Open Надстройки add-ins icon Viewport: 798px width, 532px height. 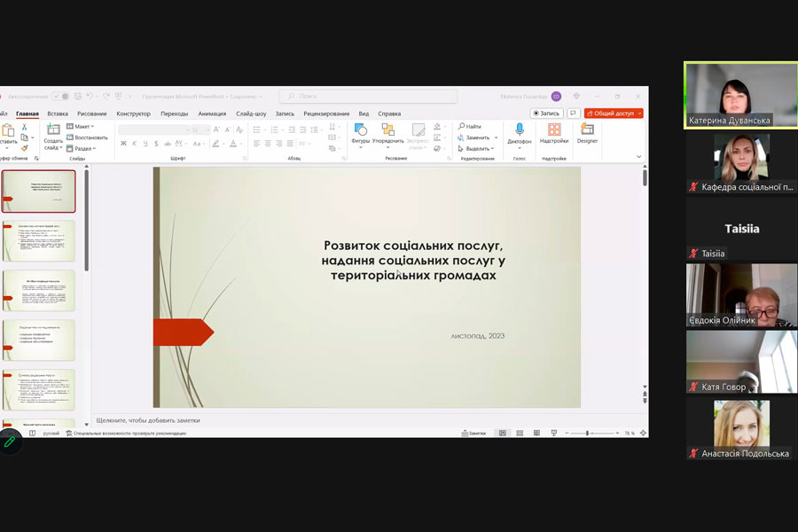pos(554,130)
